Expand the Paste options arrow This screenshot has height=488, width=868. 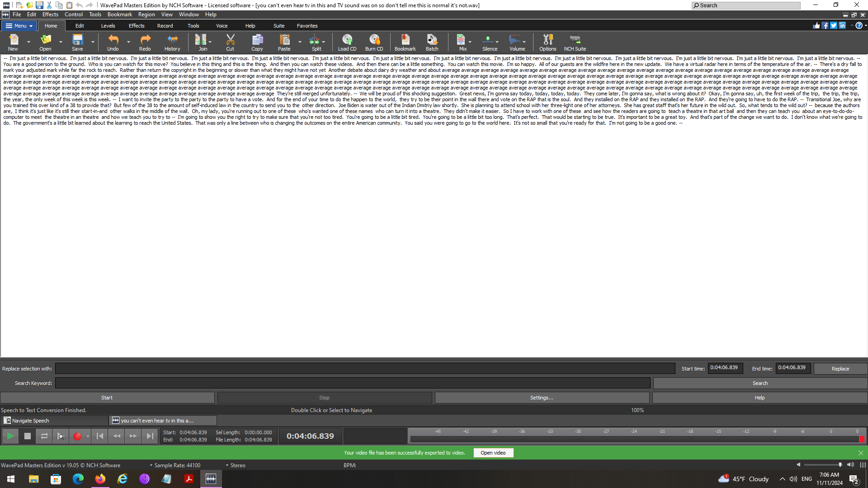click(300, 42)
